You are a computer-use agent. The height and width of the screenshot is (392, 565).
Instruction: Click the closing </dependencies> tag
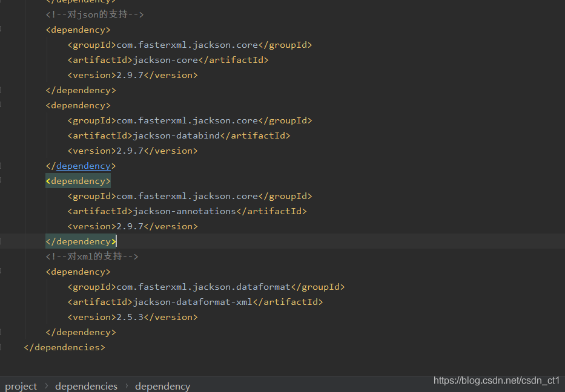65,347
